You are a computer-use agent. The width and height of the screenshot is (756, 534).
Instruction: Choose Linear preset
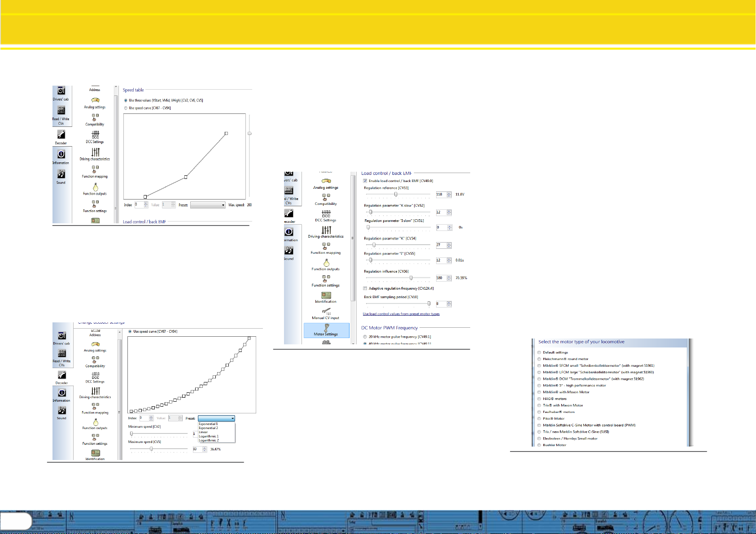coord(203,432)
